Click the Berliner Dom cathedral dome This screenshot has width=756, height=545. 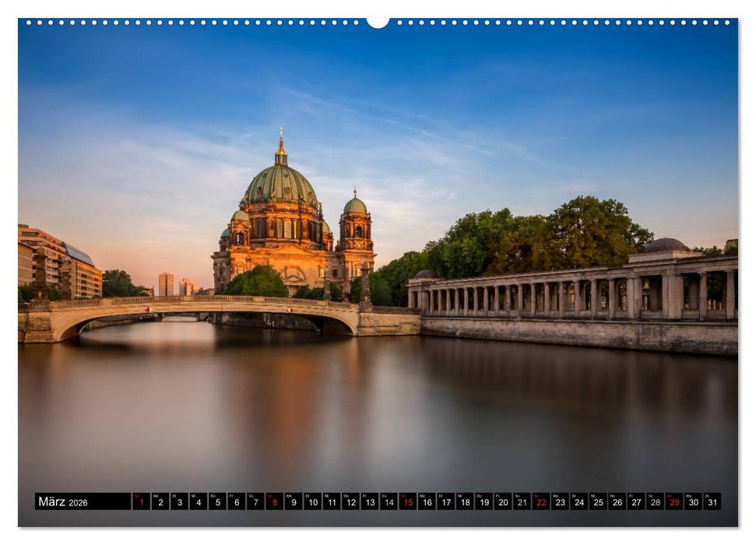[x=280, y=183]
